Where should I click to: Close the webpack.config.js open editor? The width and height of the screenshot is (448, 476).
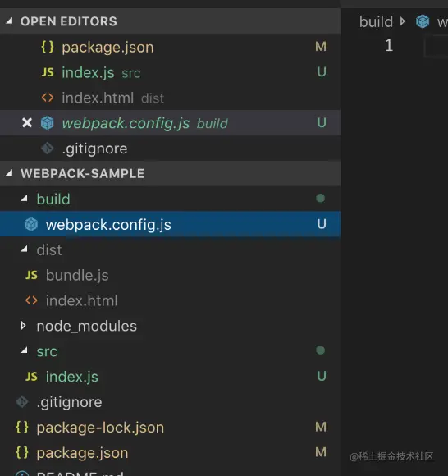(27, 122)
